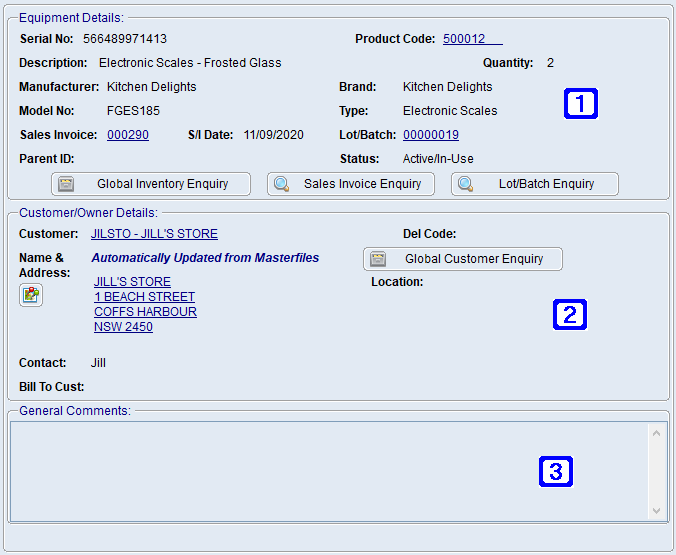This screenshot has height=555, width=676.
Task: Open sales invoice 000290 link
Action: tap(128, 135)
